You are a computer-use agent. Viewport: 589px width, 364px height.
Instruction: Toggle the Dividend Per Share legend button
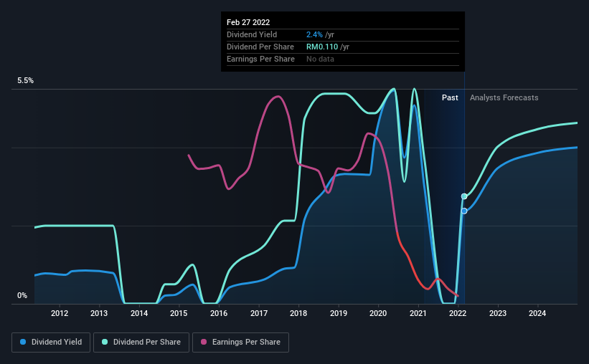143,343
